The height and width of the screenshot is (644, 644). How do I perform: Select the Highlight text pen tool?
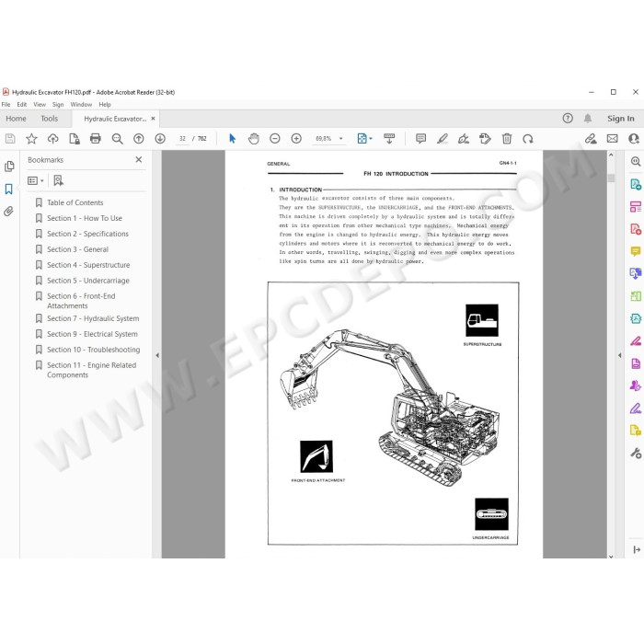(443, 139)
